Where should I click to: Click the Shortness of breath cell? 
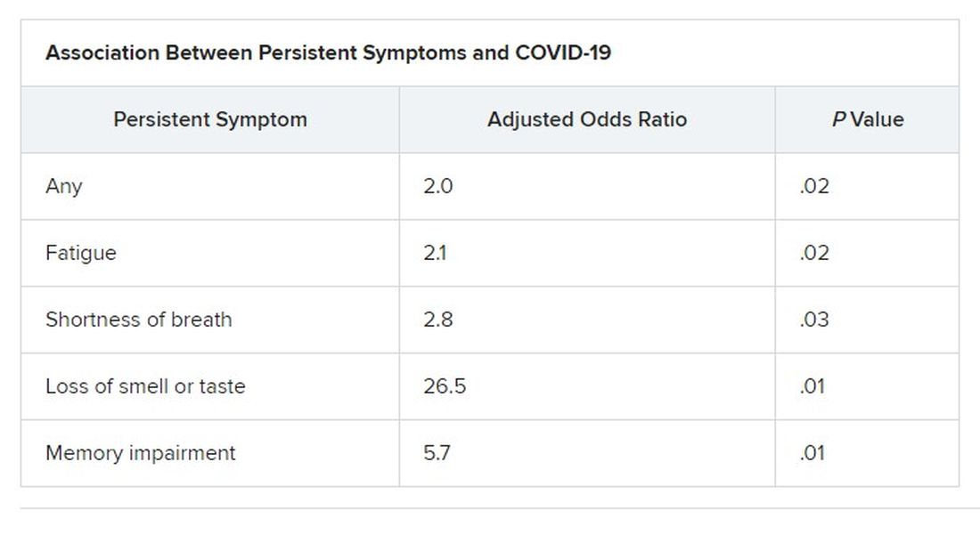tap(139, 320)
